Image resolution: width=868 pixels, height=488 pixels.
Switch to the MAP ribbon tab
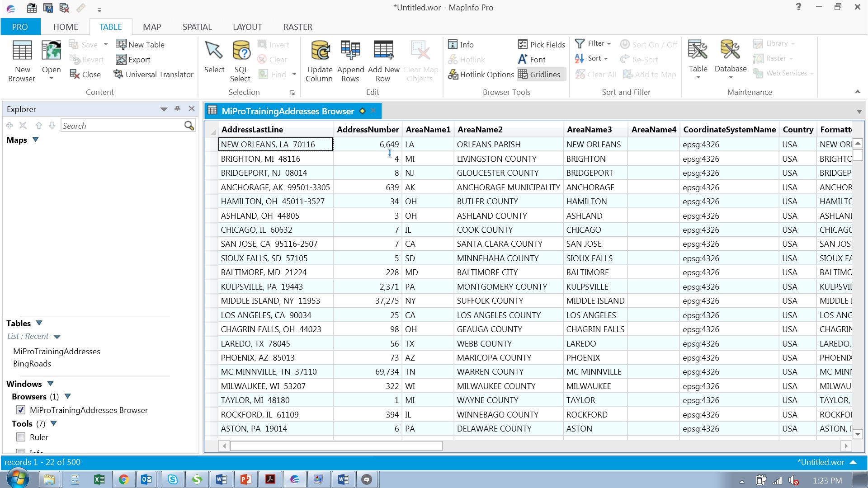(152, 27)
